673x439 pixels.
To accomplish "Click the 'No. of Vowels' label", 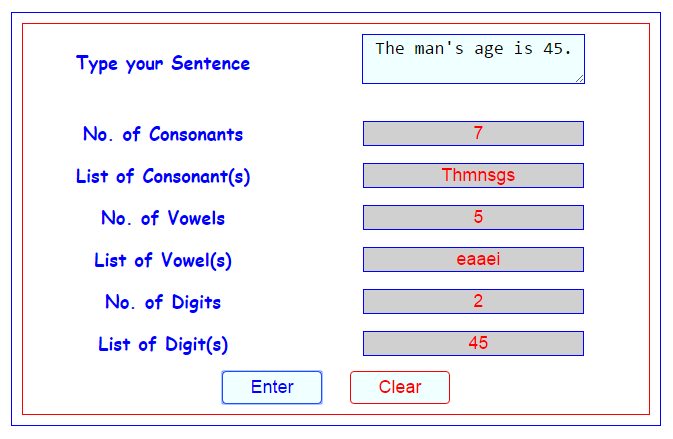I will click(163, 218).
